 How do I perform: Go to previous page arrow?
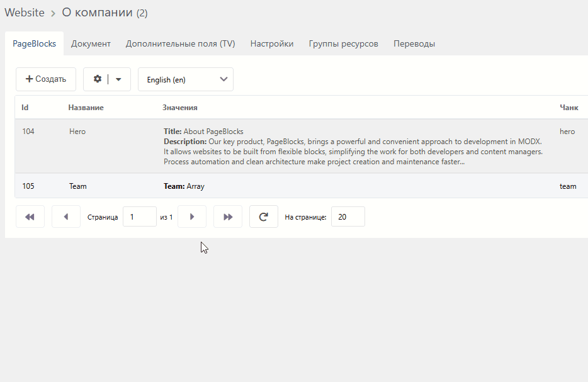[x=66, y=216]
